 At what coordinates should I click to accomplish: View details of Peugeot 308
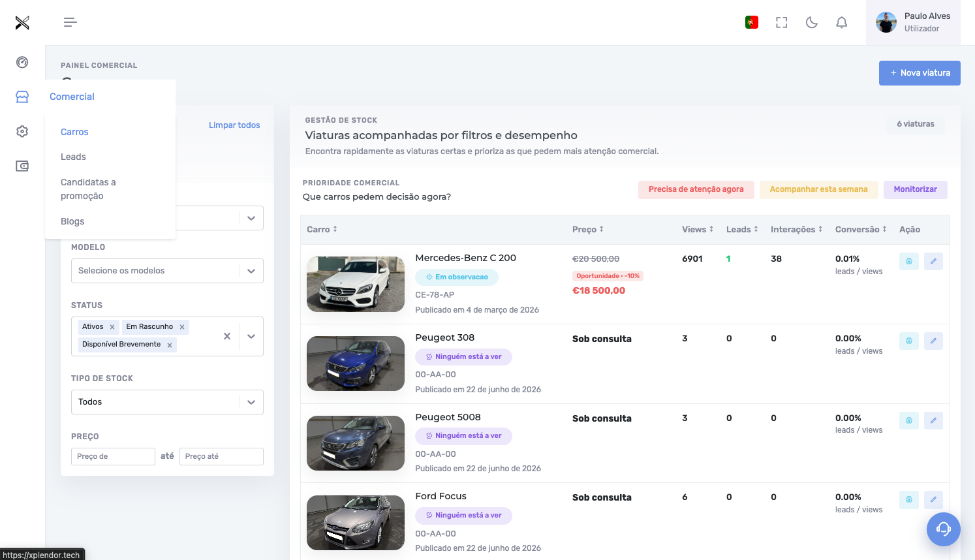[x=909, y=341]
